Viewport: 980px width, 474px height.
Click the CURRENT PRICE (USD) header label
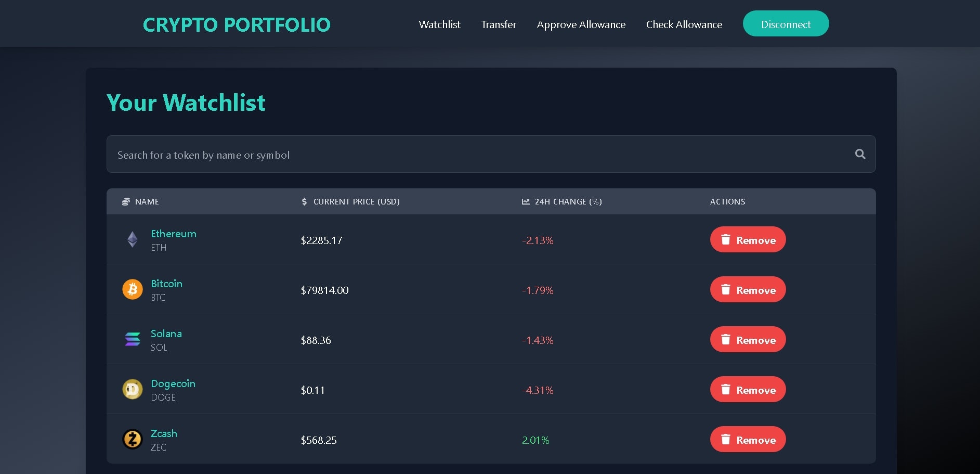point(357,201)
